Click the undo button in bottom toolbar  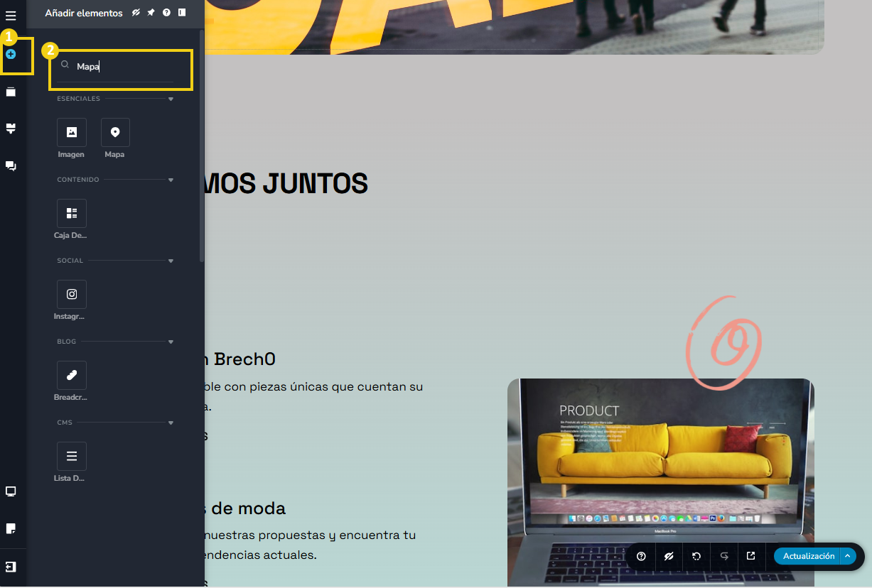point(696,556)
